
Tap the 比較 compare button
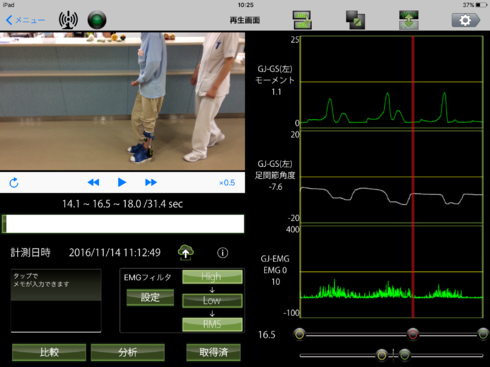(49, 352)
